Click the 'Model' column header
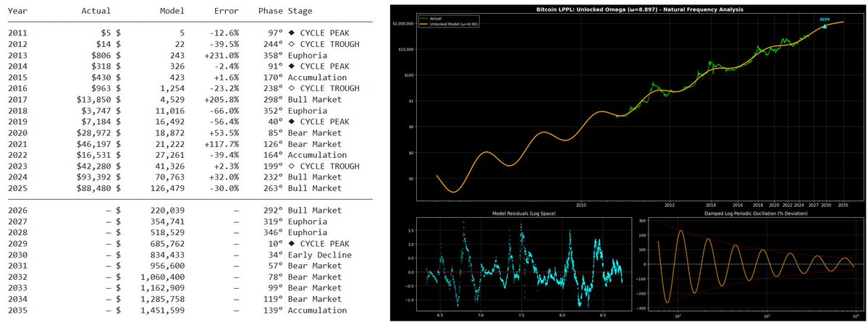The width and height of the screenshot is (868, 322). pos(172,11)
